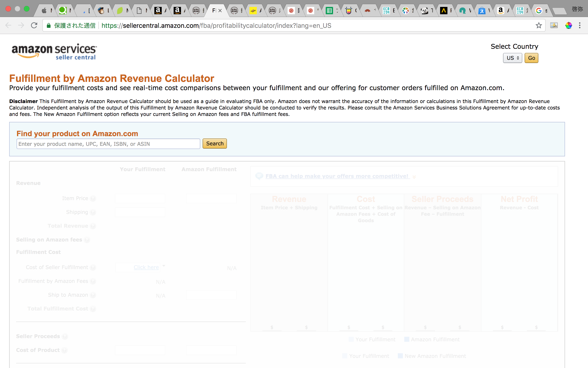This screenshot has height=368, width=588.
Task: Click the help icon beside Cost of Seller Fulfillment
Action: click(x=93, y=268)
